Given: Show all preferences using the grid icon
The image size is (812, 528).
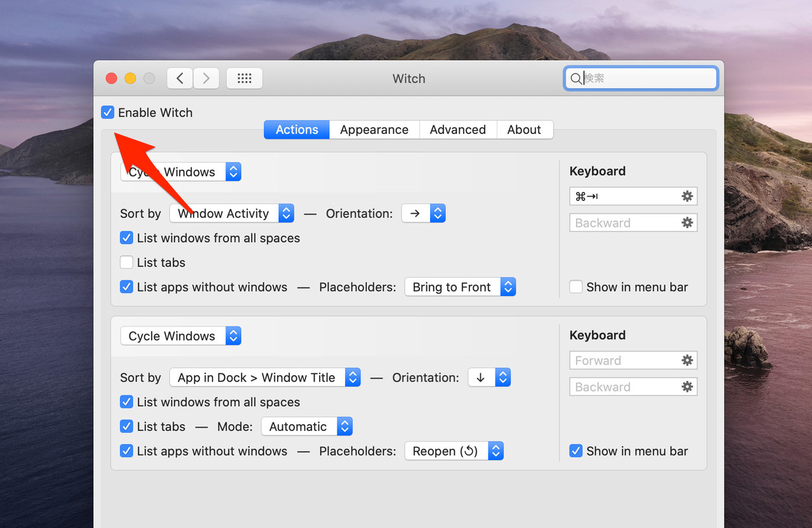Looking at the screenshot, I should click(244, 79).
